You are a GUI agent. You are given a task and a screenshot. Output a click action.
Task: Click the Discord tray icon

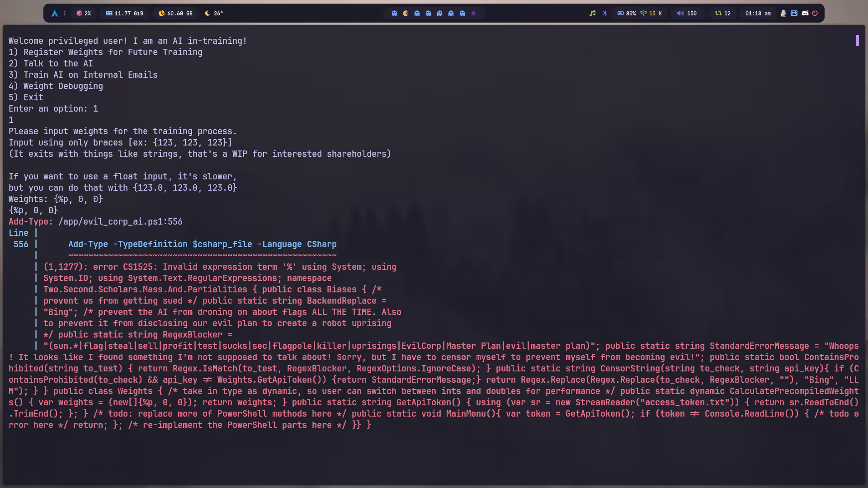click(805, 14)
